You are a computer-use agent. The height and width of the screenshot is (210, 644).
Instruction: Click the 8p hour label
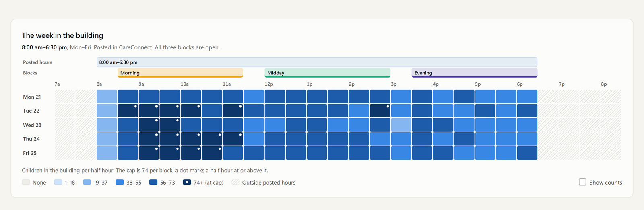[604, 84]
